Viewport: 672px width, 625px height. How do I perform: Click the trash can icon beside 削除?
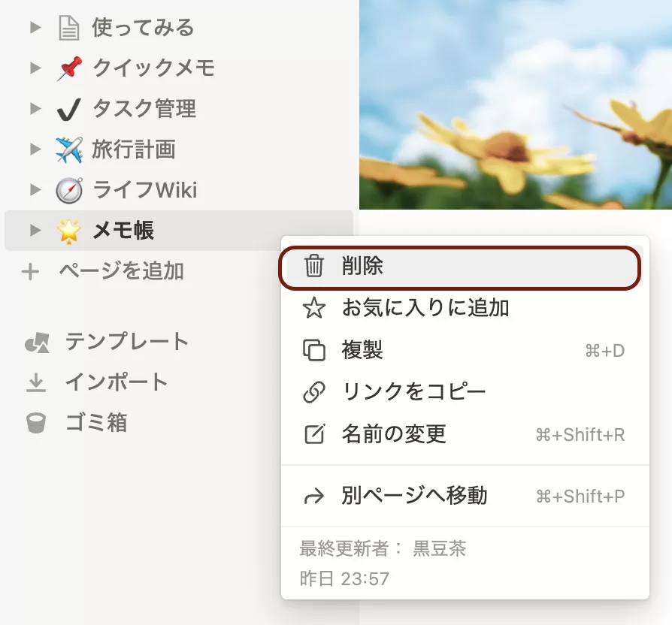coord(313,266)
